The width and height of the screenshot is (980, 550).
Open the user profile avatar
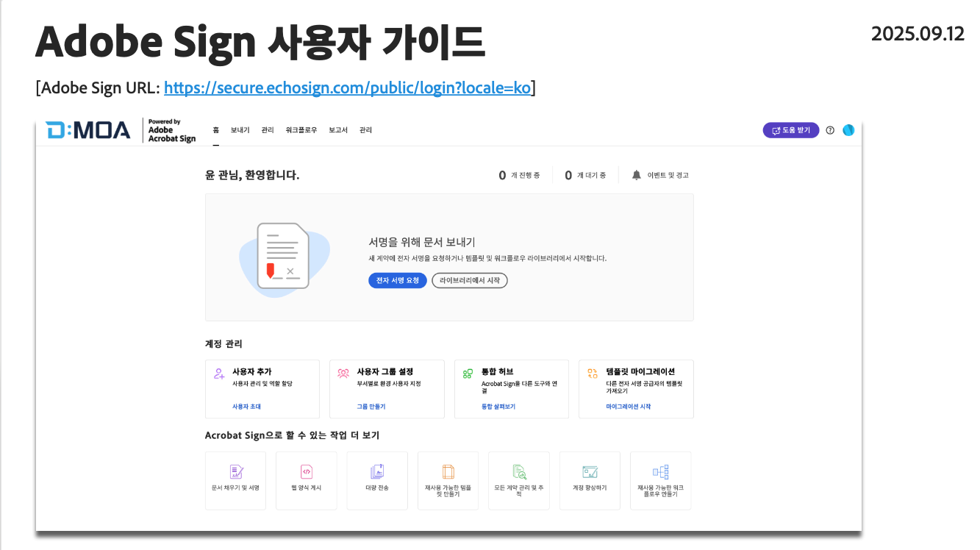[848, 130]
